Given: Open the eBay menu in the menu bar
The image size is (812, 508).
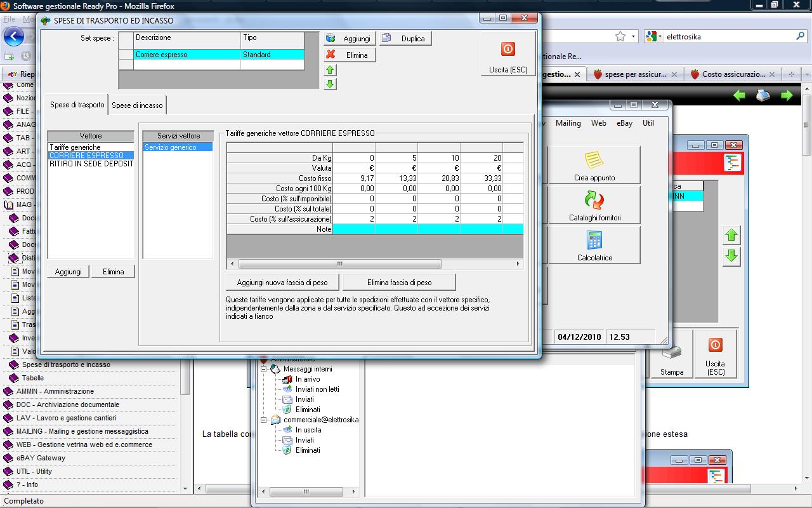Looking at the screenshot, I should point(624,123).
